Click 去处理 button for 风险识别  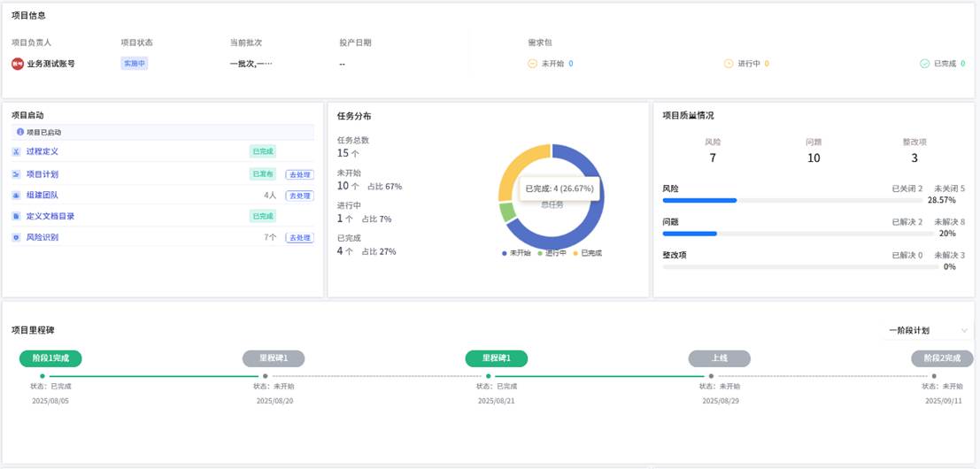coord(299,238)
